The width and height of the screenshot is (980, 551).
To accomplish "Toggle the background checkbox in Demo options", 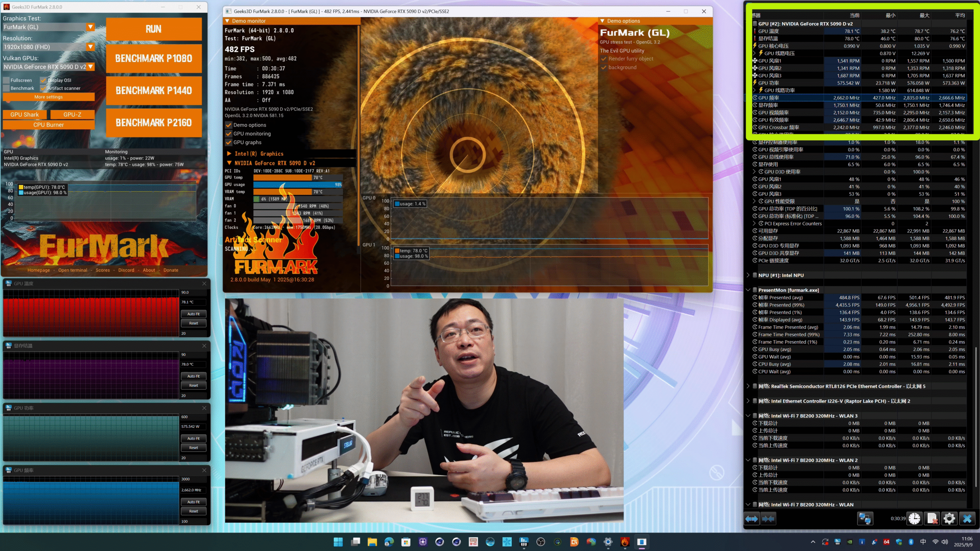I will tap(604, 68).
